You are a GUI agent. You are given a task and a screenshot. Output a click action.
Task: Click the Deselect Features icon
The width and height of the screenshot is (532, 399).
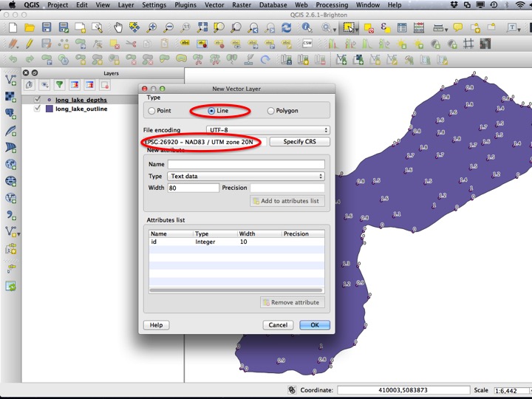coord(369,28)
